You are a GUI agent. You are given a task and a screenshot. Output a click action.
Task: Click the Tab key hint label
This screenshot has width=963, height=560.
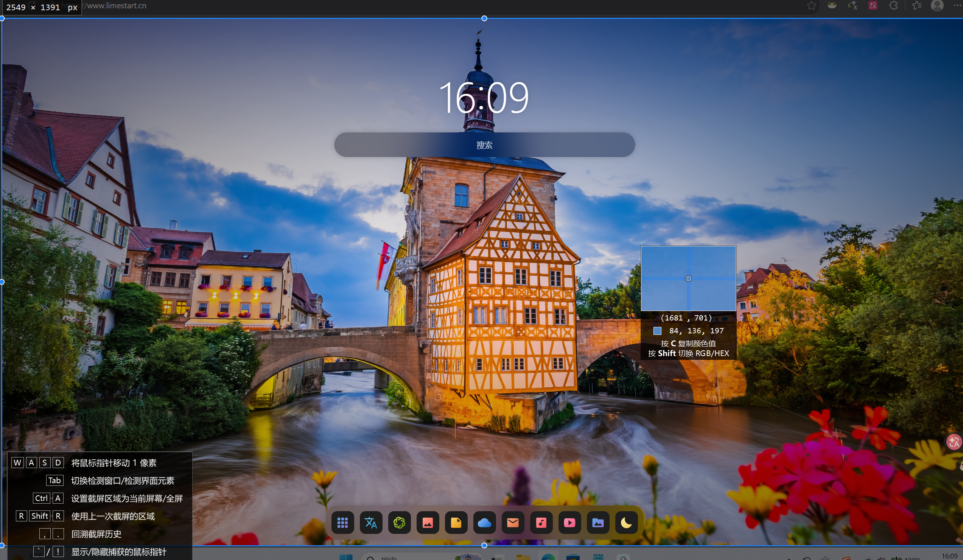(x=54, y=481)
